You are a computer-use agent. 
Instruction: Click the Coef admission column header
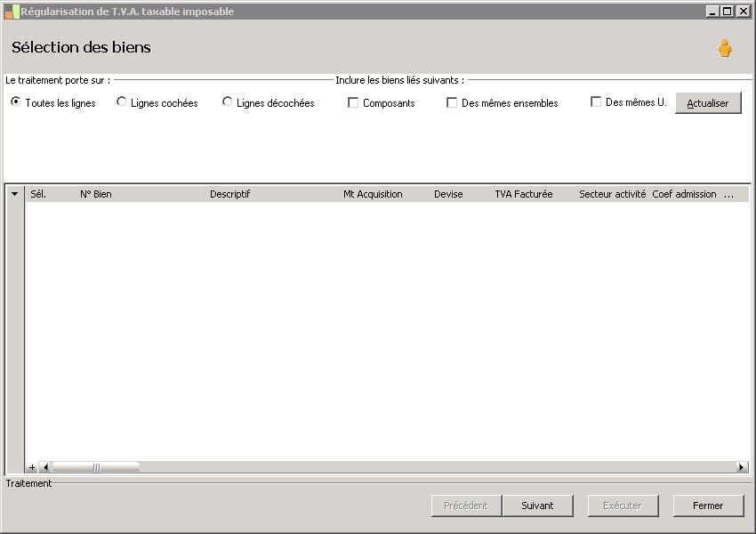684,194
